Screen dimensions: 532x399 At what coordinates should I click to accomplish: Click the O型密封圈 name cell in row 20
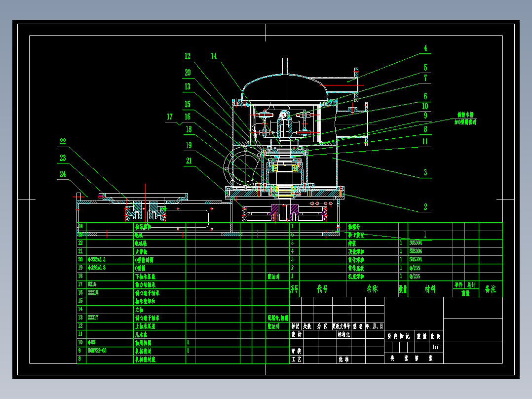coord(144,260)
